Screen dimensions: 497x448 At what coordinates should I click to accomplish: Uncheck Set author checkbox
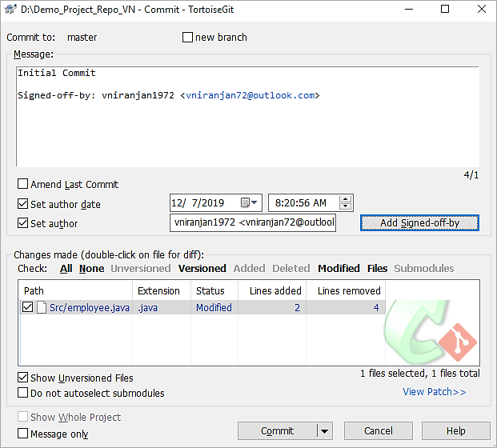click(23, 223)
